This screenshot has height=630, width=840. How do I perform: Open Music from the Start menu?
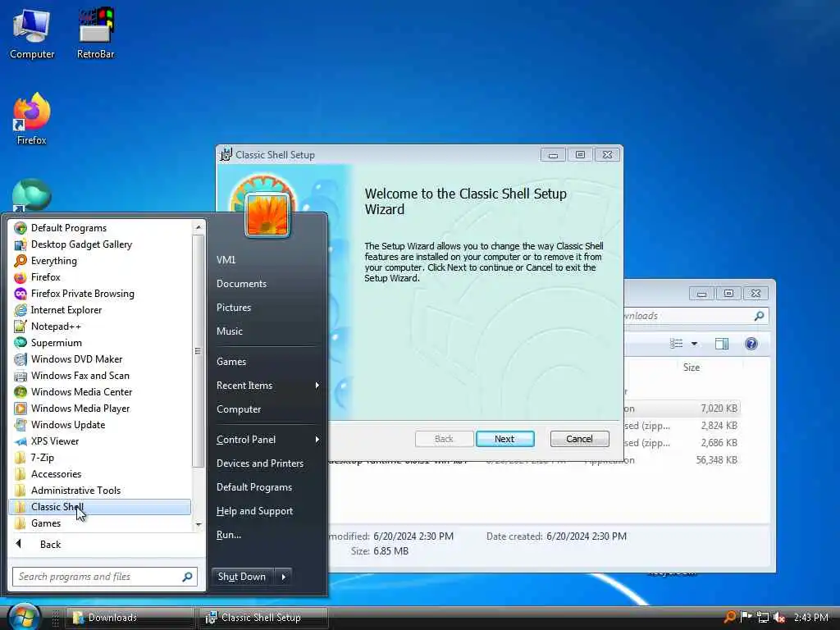230,331
